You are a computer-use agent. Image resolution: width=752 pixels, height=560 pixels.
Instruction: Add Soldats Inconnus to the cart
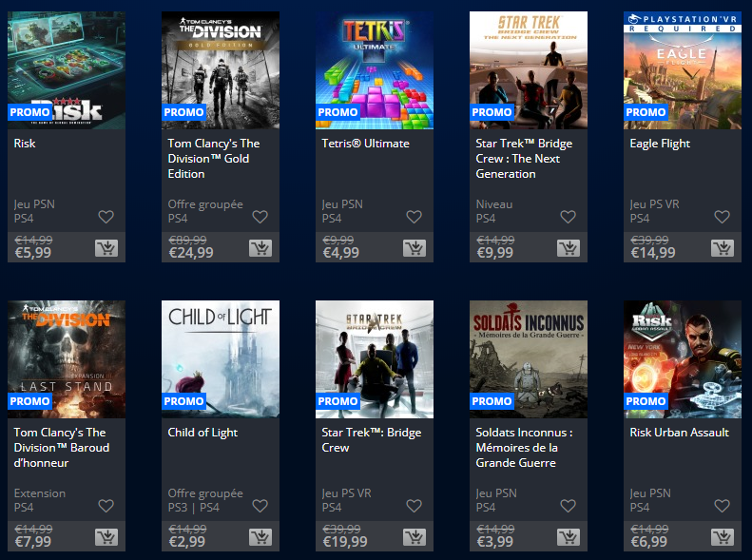(x=569, y=537)
